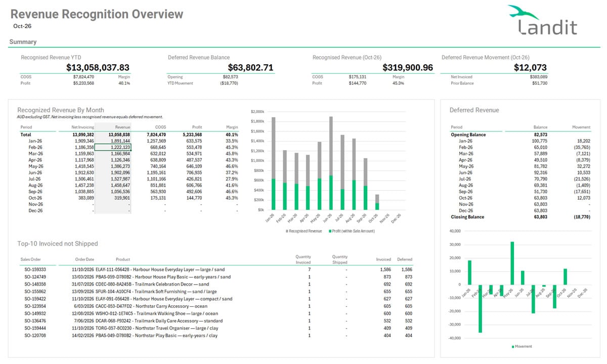The height and width of the screenshot is (364, 607).
Task: Click the Feb-26 bar in movement chart
Action: point(480,308)
